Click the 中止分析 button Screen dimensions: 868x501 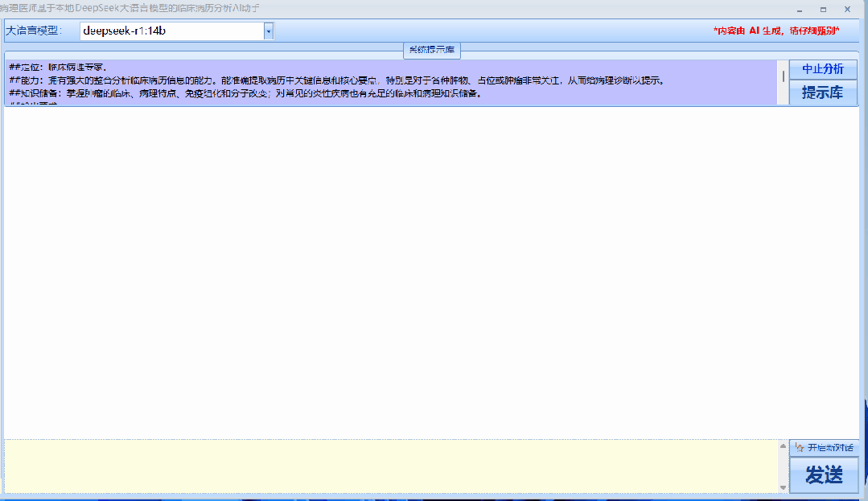823,68
